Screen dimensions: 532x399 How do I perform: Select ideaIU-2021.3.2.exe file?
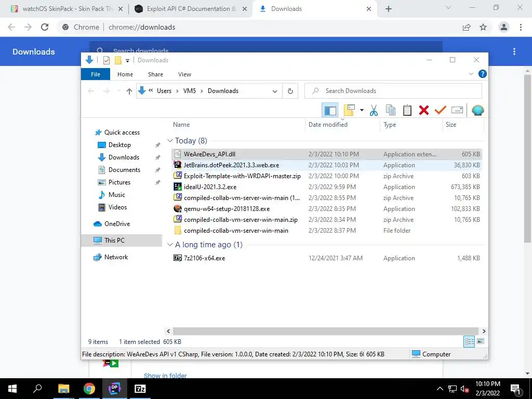(x=327, y=187)
